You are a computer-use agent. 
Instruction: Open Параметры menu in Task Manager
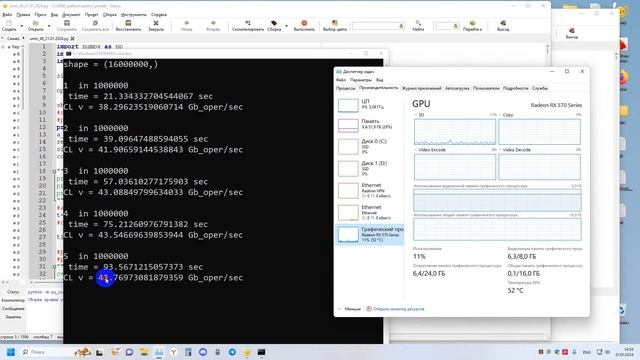coord(361,80)
